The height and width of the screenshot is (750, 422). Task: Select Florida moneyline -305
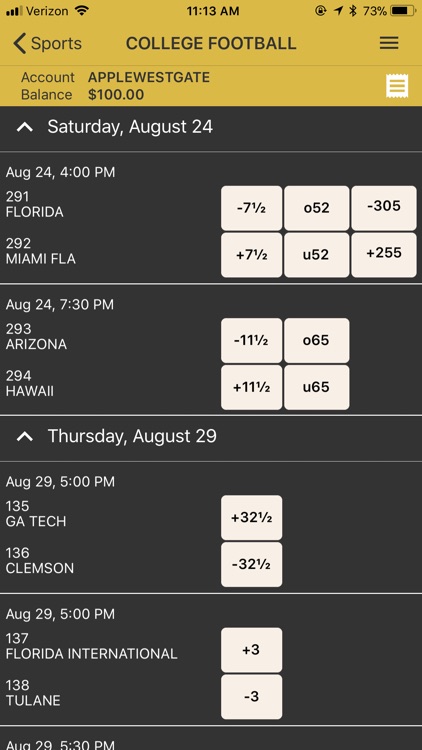coord(384,208)
